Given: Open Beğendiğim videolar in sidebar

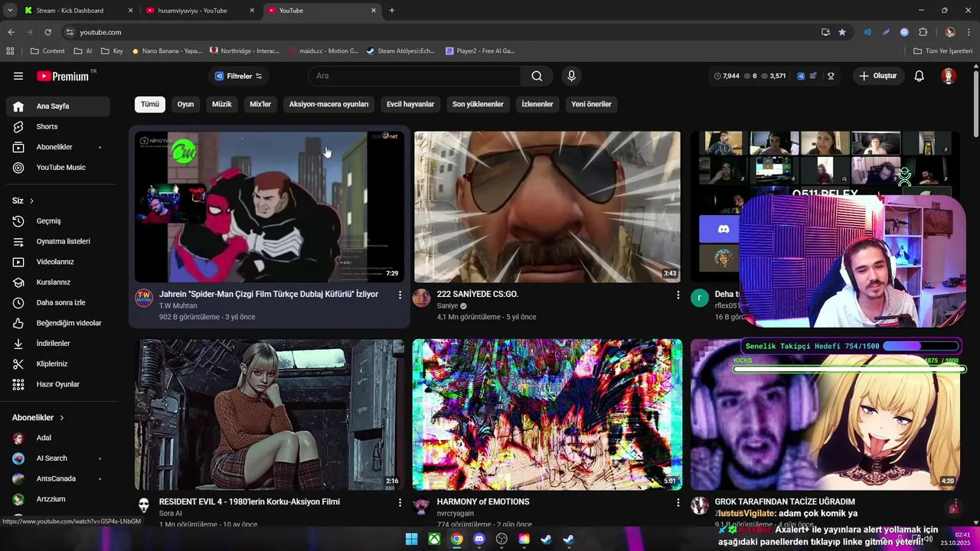Looking at the screenshot, I should coord(58,323).
